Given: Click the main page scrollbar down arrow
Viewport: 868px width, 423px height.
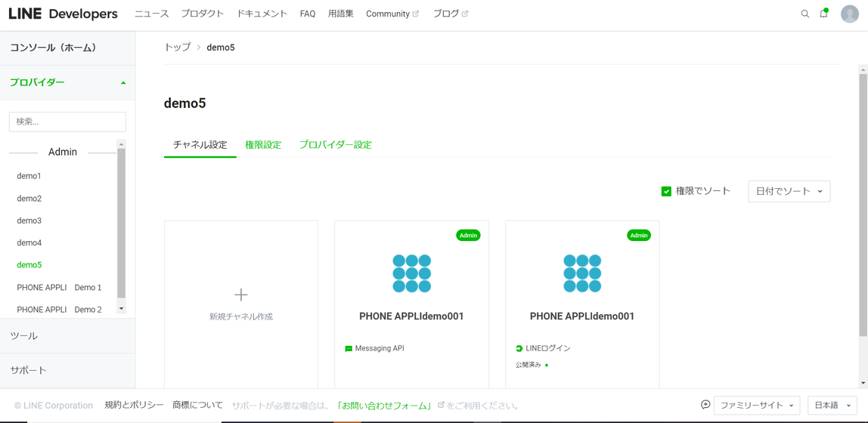Looking at the screenshot, I should click(863, 383).
